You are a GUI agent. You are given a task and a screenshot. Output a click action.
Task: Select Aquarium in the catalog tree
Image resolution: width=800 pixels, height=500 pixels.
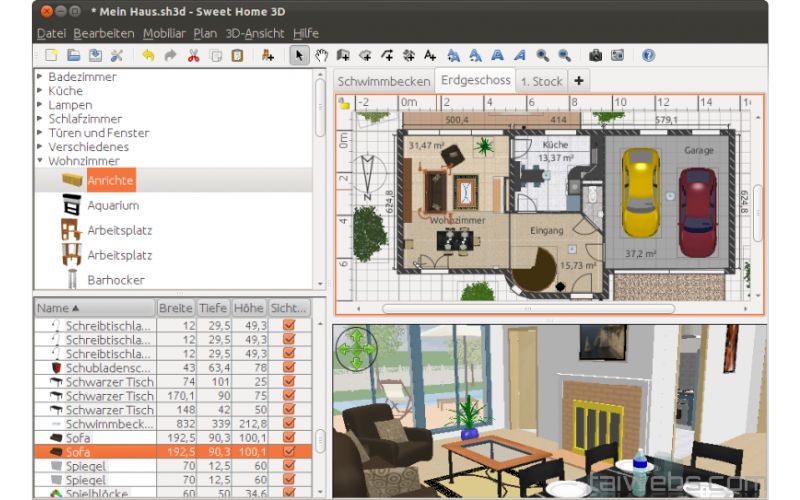pos(113,206)
